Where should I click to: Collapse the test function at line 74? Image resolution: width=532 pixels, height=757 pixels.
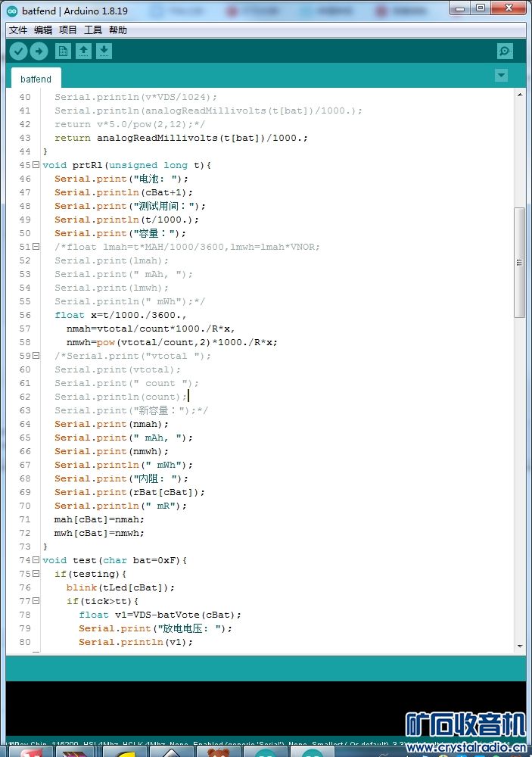click(36, 560)
